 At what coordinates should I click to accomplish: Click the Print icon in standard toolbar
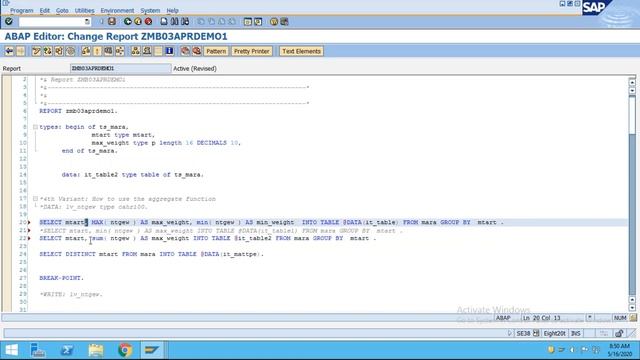tap(164, 21)
